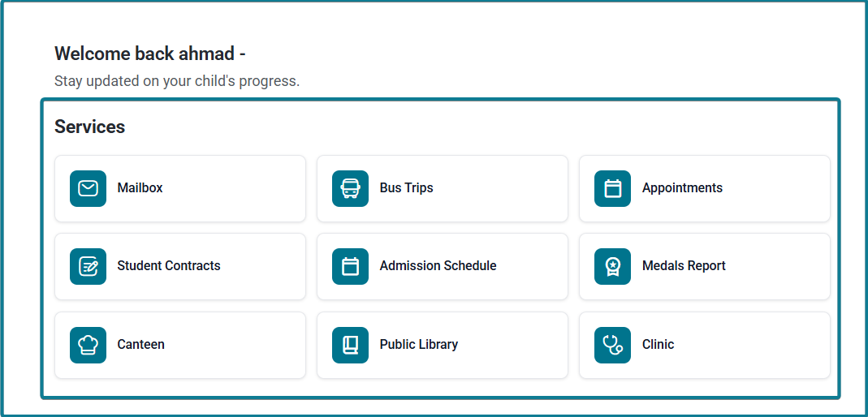Click the Services section heading
Screen dimensions: 868x417
click(x=89, y=127)
